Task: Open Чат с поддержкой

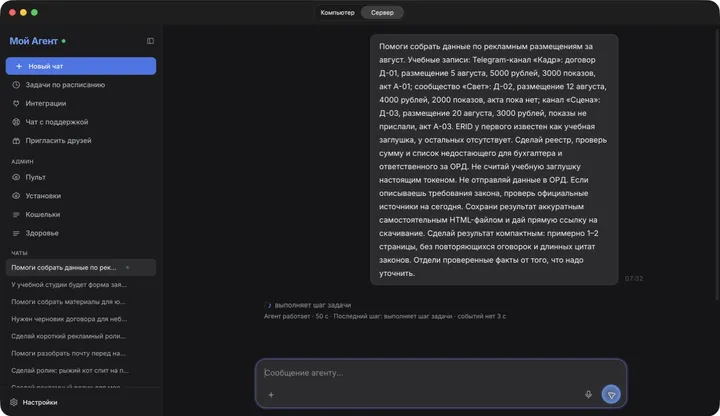Action: click(x=81, y=122)
